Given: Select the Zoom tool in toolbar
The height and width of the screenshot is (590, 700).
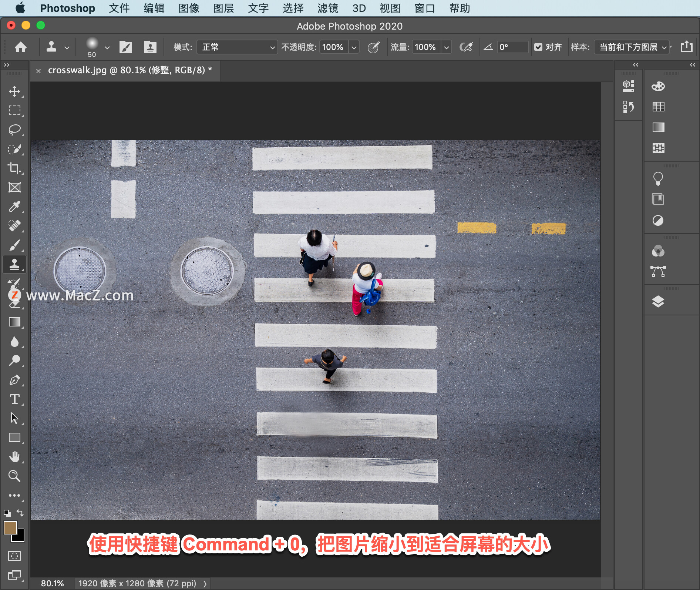Looking at the screenshot, I should (x=14, y=476).
